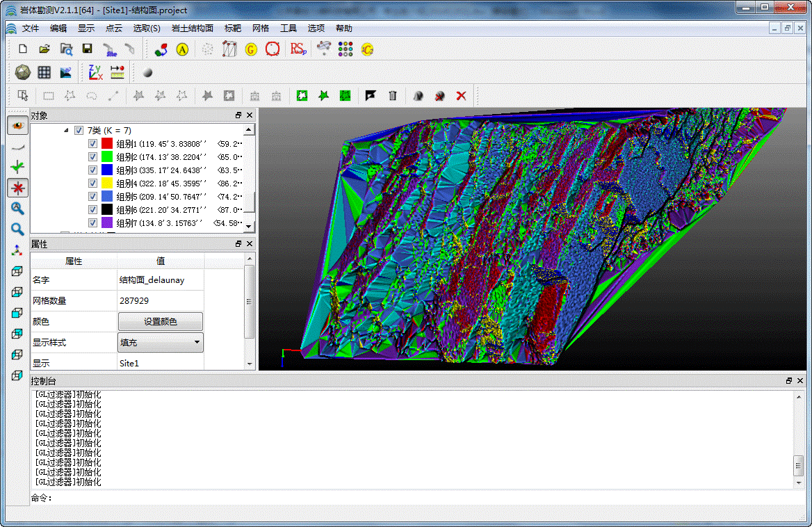This screenshot has height=527, width=812.
Task: Toggle the 组别4 group checkbox
Action: point(92,184)
